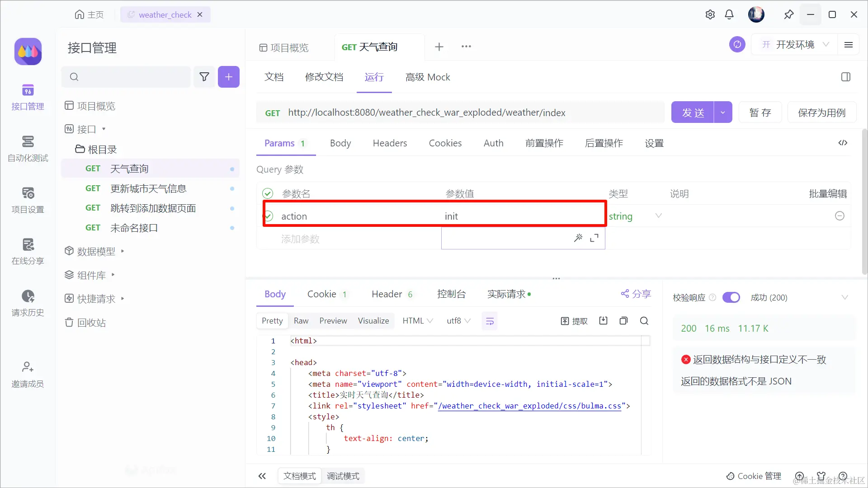The image size is (868, 488).
Task: Remove the action parameter row
Action: click(x=840, y=216)
